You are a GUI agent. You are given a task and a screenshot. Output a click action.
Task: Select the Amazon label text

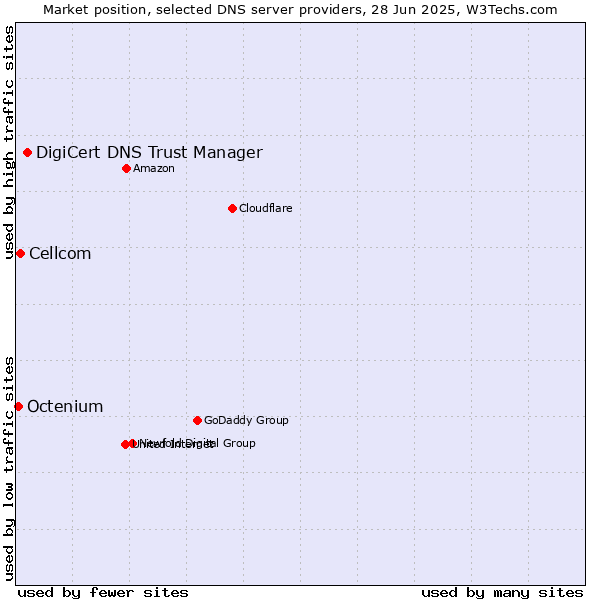click(x=154, y=168)
